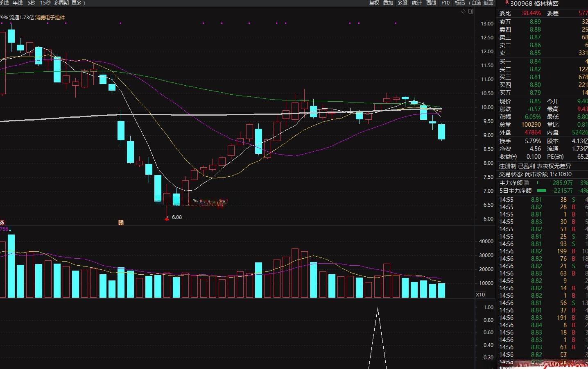This screenshot has width=588, height=369.
Task: Switch to the 年线 yearly chart
Action: click(18, 3)
